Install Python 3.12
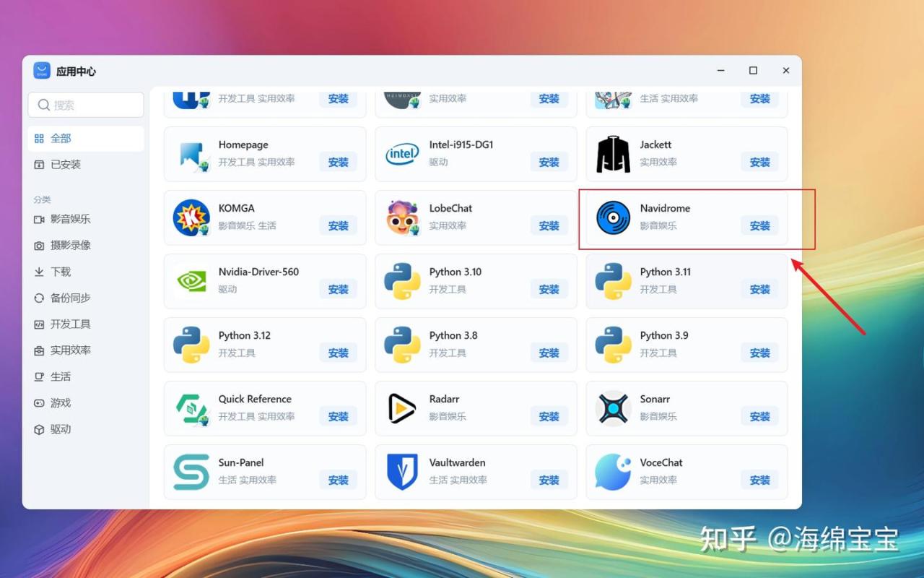The height and width of the screenshot is (578, 924). click(339, 353)
